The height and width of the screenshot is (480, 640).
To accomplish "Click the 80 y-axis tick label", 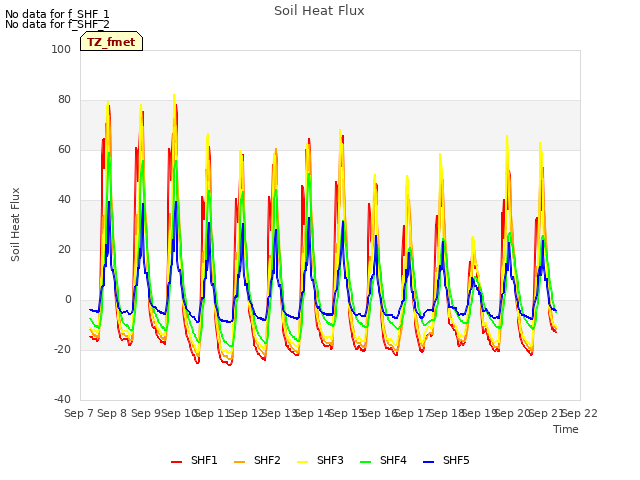I will pyautogui.click(x=64, y=100).
